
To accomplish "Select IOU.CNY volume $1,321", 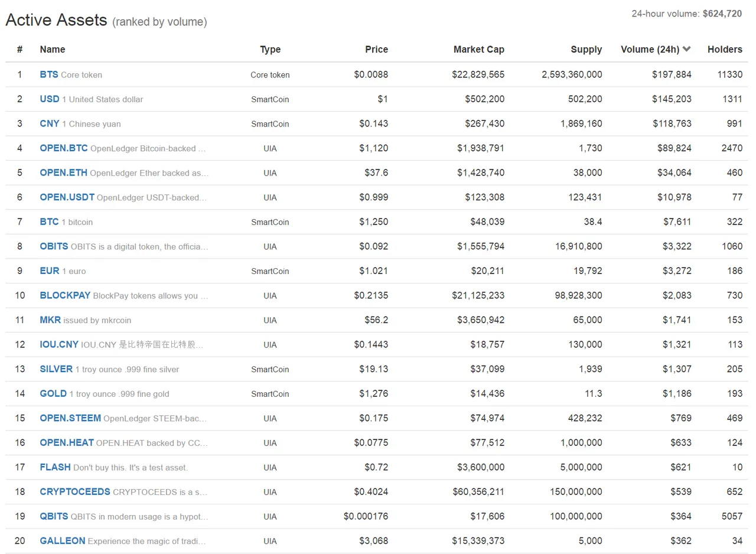I will click(x=677, y=344).
